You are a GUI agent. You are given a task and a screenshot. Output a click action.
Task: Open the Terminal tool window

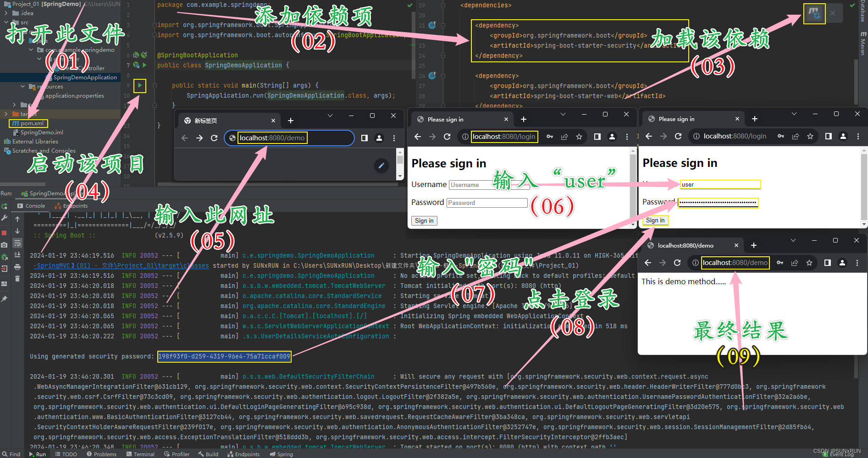coord(140,454)
